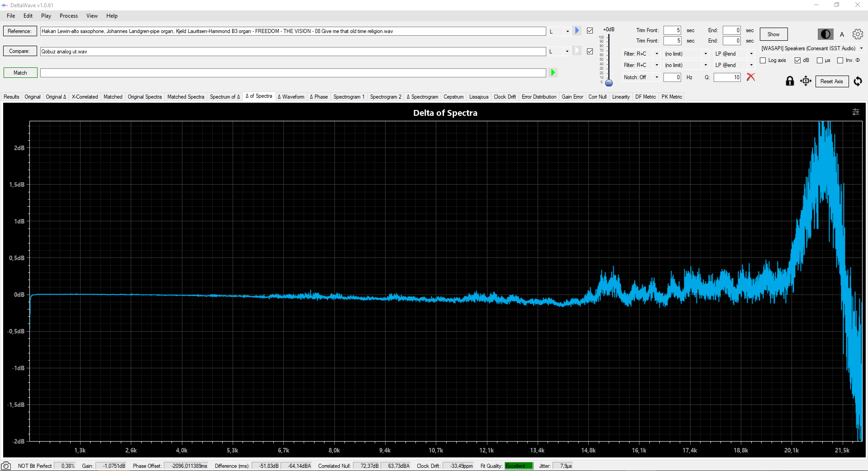Image resolution: width=868 pixels, height=471 pixels.
Task: Tick the Inv. Φ checkbox
Action: [840, 60]
